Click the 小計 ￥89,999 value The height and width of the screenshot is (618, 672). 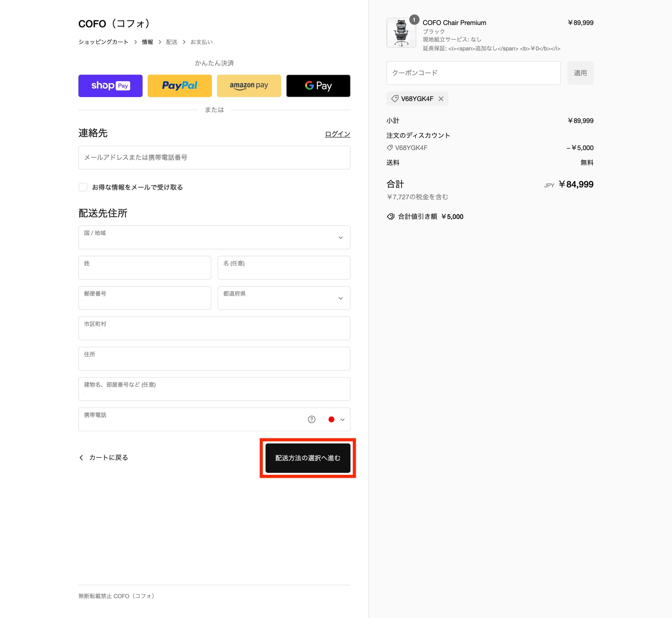(580, 121)
